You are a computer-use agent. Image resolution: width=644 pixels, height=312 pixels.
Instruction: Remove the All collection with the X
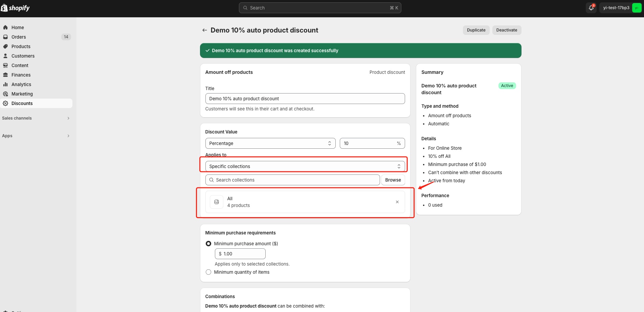tap(397, 202)
